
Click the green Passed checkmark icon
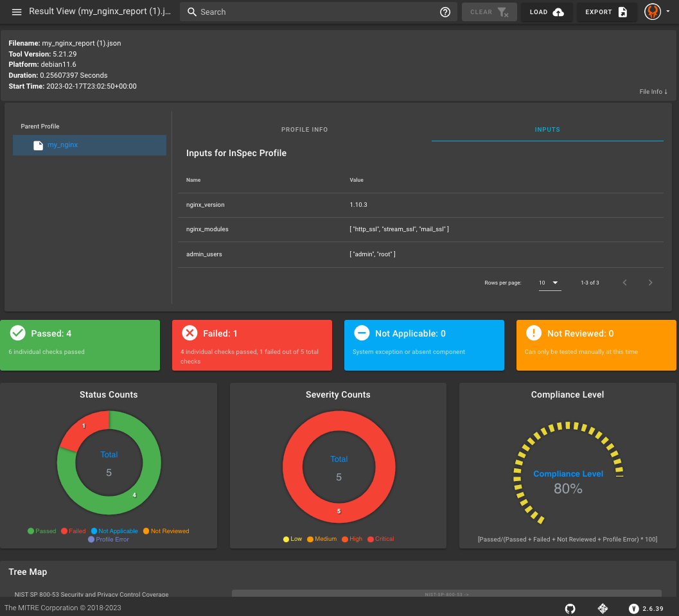click(x=17, y=333)
